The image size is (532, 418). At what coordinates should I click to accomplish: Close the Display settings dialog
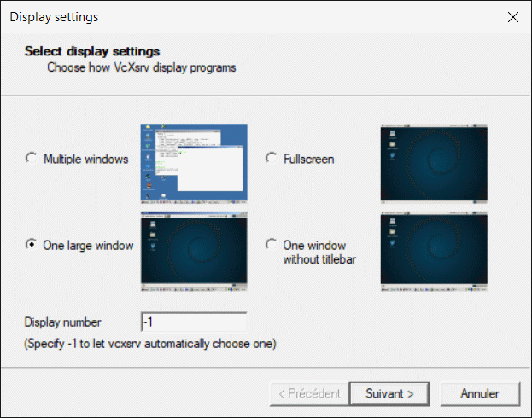click(x=513, y=17)
